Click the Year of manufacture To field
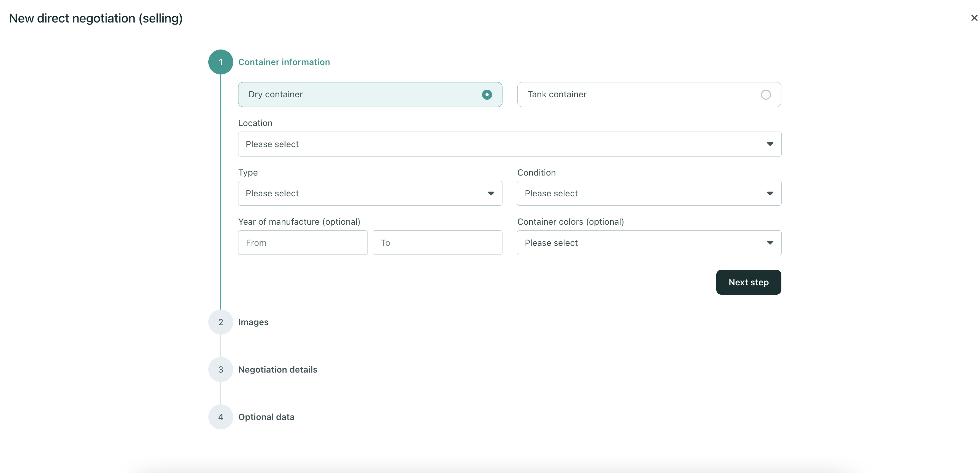 point(437,243)
